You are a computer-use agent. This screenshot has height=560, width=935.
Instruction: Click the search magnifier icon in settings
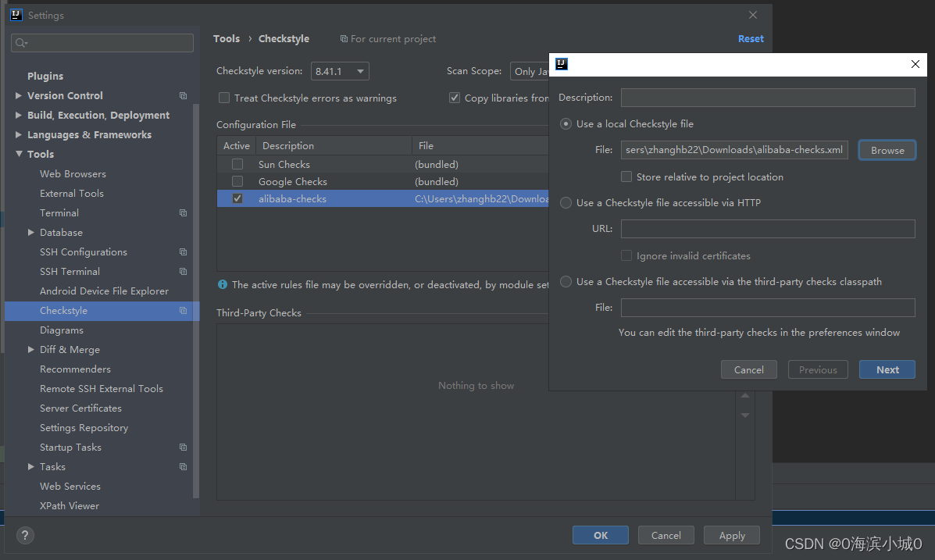pyautogui.click(x=21, y=42)
